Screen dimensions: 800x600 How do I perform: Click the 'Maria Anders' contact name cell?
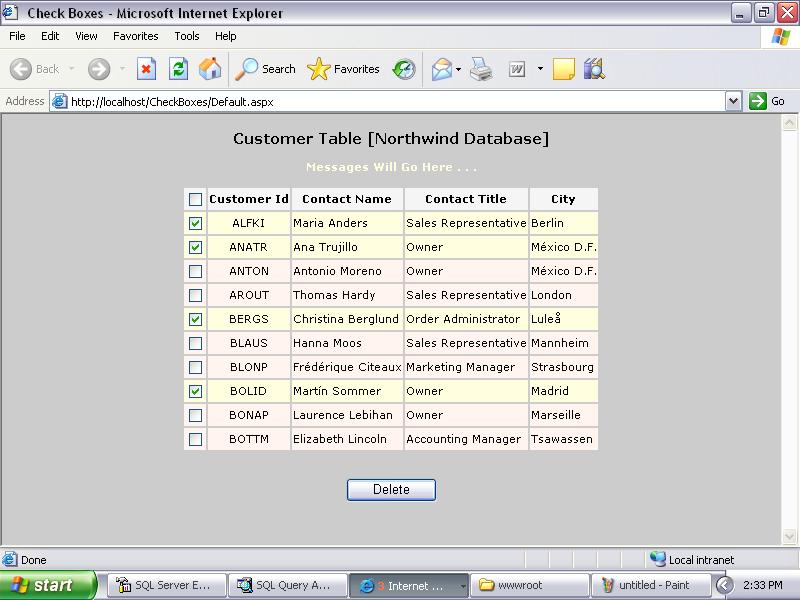click(x=347, y=223)
